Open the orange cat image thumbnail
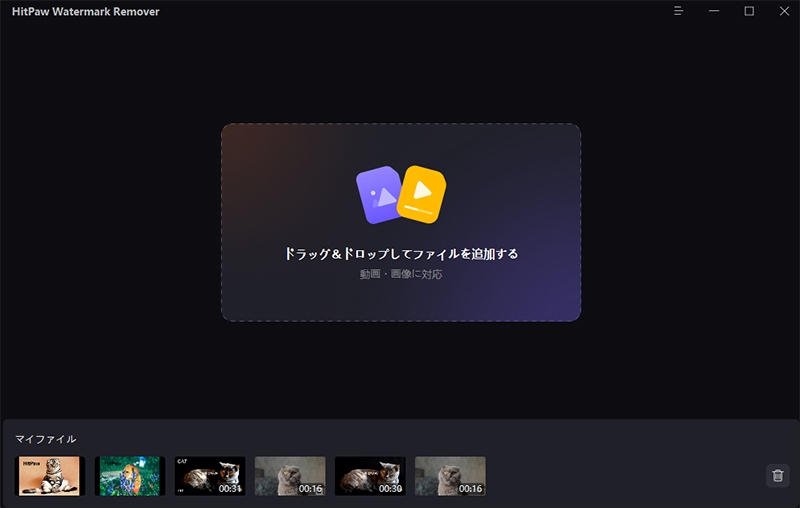800x508 pixels. 49,476
